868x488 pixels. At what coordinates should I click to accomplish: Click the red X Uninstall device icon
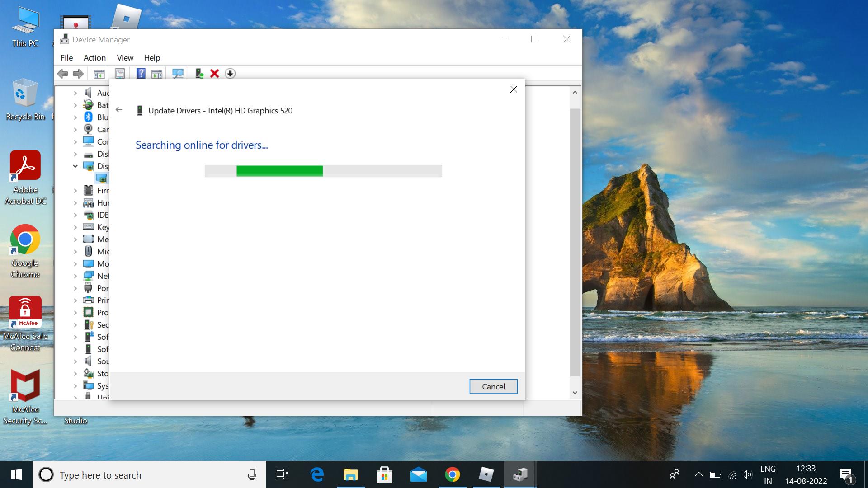(215, 74)
